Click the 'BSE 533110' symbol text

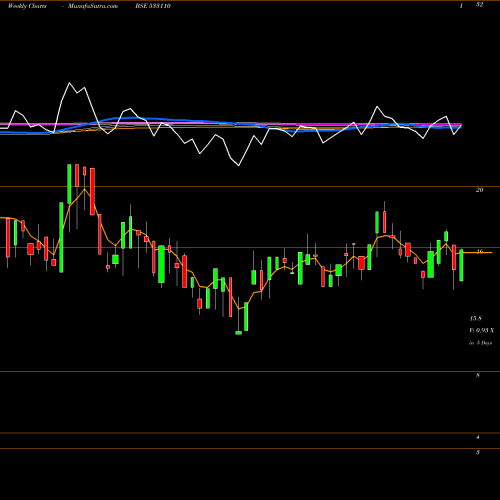click(153, 6)
